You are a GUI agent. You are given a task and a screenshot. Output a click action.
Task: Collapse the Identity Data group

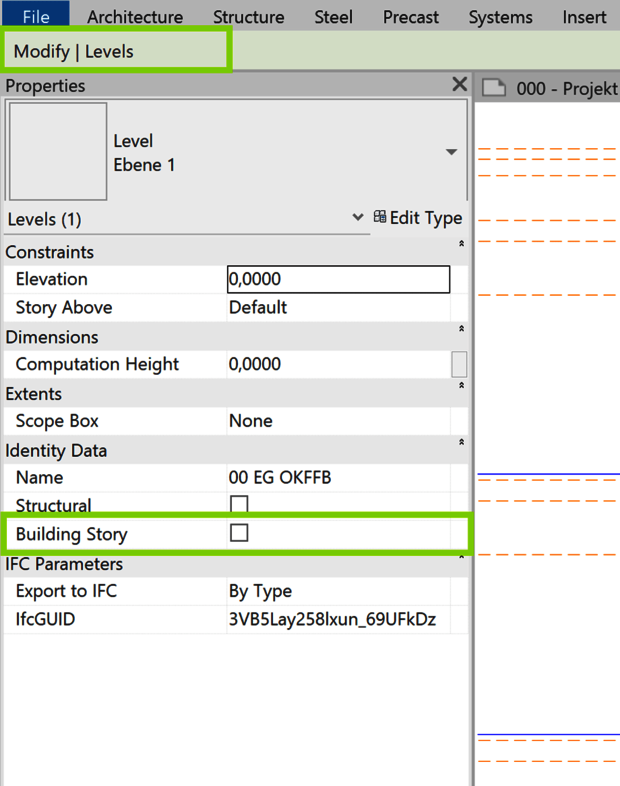click(461, 442)
